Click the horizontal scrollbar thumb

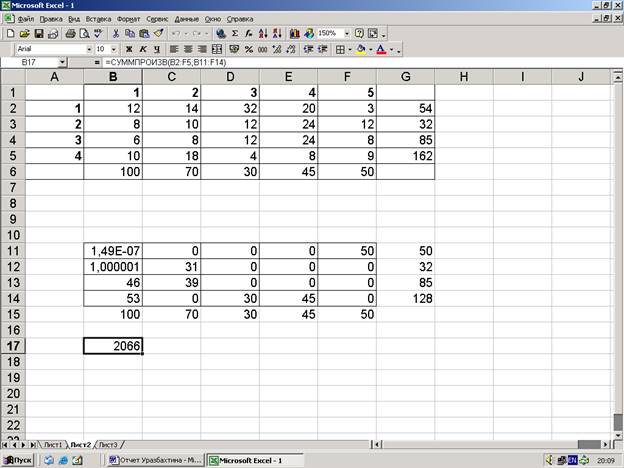[589, 444]
